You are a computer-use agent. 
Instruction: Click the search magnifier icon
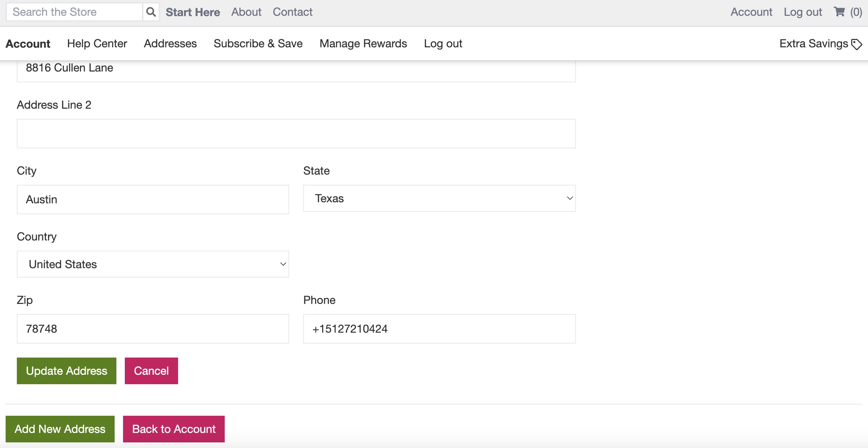(x=151, y=12)
